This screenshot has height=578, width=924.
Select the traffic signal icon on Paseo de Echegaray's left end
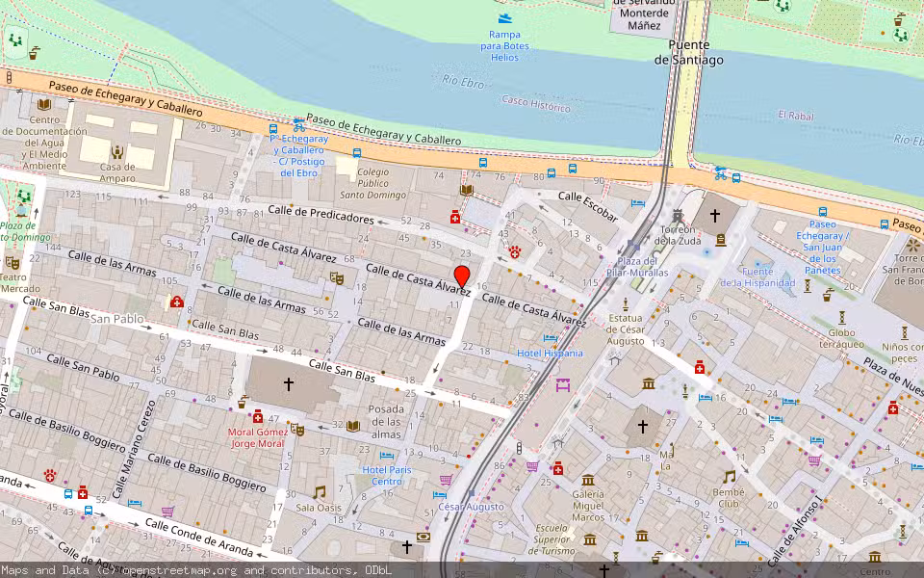click(x=9, y=77)
